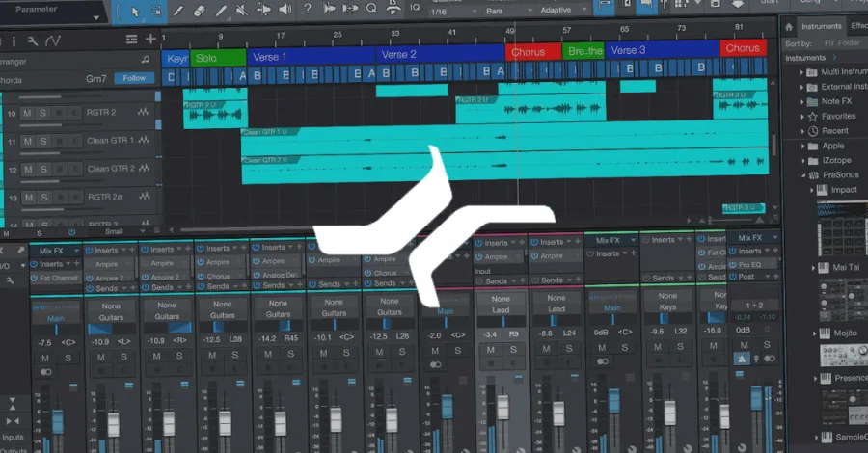The image size is (868, 453).
Task: Click the Gm7 chord display
Action: pos(95,78)
